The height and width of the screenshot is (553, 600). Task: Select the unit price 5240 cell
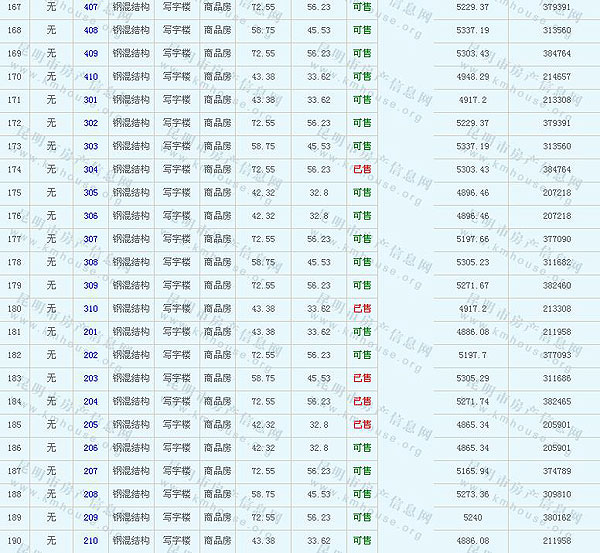click(x=474, y=518)
